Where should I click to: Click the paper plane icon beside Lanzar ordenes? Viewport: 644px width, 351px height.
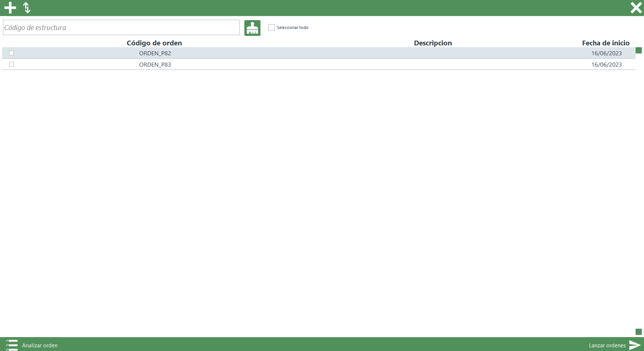pos(635,345)
